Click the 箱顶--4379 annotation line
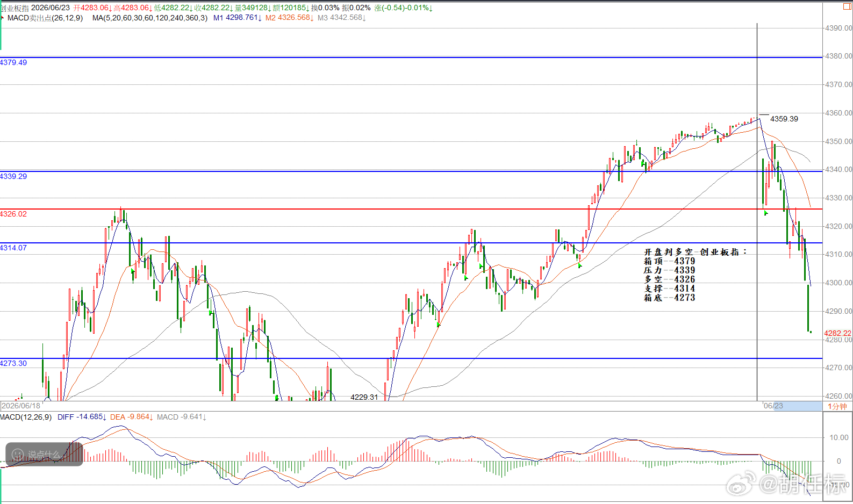Screen dimensions: 853x504 pyautogui.click(x=670, y=261)
